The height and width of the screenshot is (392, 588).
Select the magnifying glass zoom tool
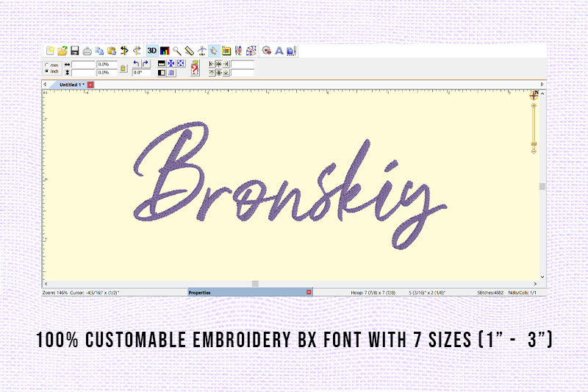pyautogui.click(x=177, y=51)
